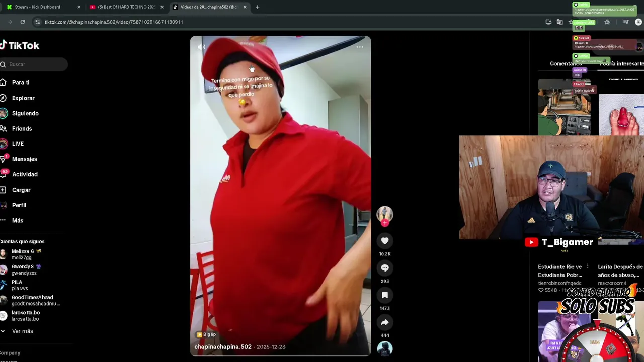The height and width of the screenshot is (362, 644).
Task: Click Cargar to upload a video
Action: (21, 190)
